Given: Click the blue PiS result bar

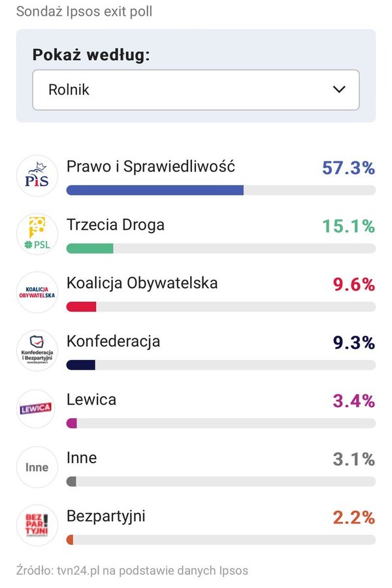Looking at the screenshot, I should pos(155,190).
